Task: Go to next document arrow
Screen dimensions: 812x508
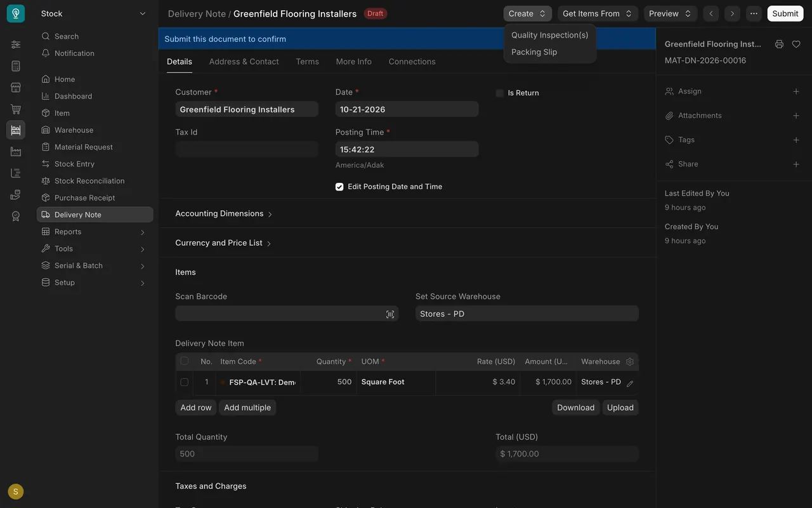Action: (732, 13)
